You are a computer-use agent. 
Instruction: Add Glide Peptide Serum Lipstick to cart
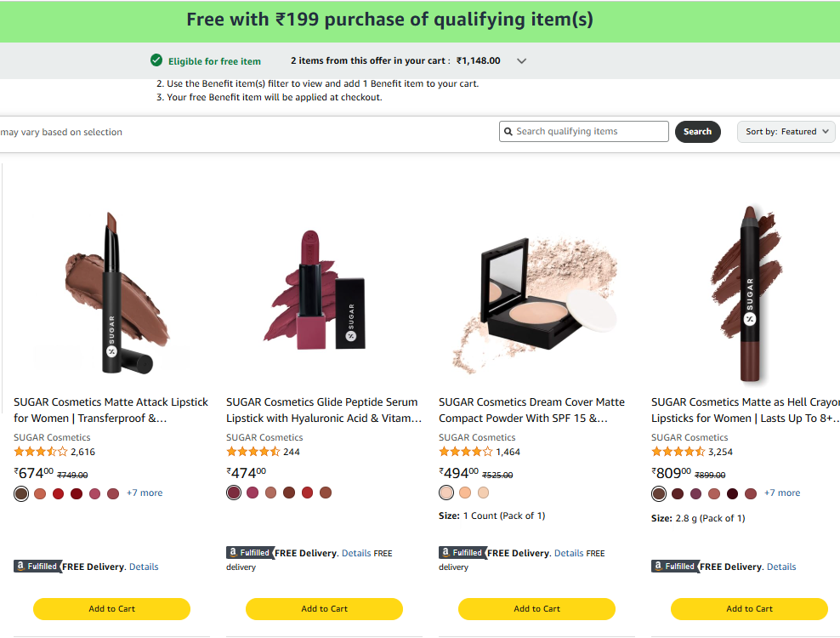point(324,608)
